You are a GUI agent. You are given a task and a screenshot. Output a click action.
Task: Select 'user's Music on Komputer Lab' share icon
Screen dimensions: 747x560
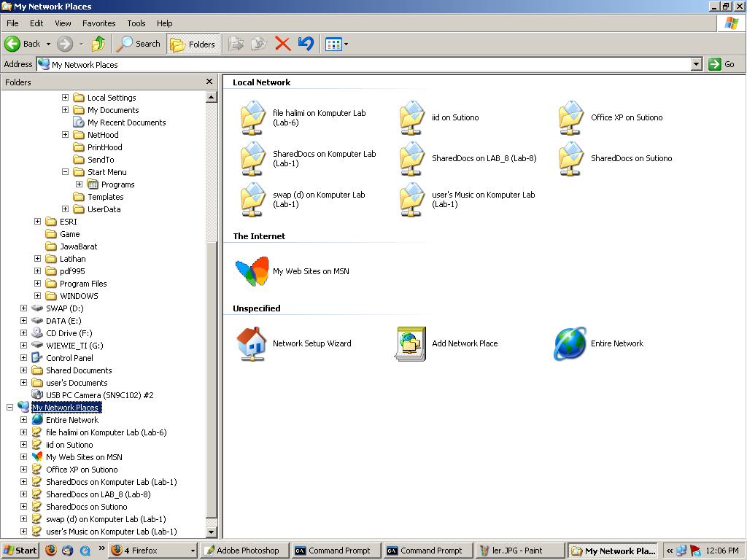[411, 200]
